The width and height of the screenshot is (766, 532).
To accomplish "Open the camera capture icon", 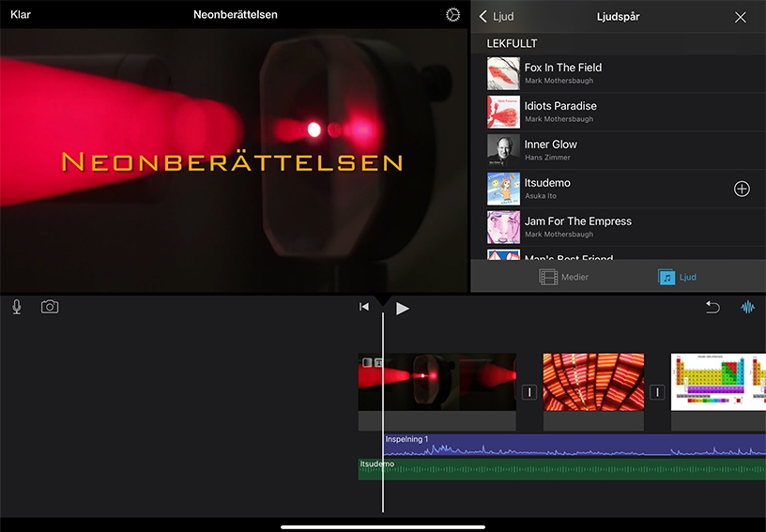I will tap(50, 307).
